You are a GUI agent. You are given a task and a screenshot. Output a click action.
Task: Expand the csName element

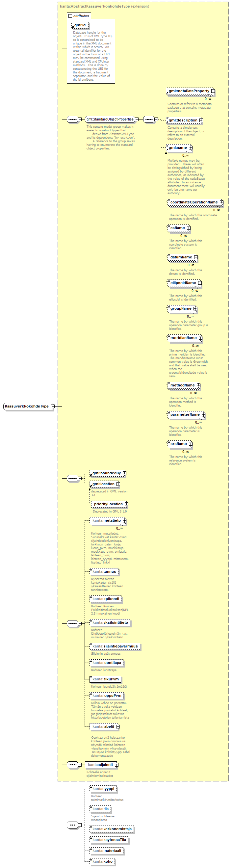point(189,228)
